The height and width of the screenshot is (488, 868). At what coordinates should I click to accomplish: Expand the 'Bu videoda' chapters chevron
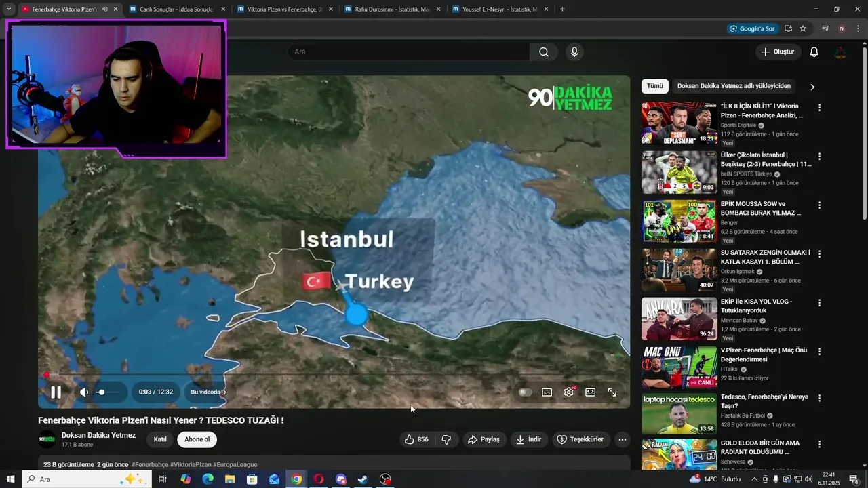click(224, 392)
